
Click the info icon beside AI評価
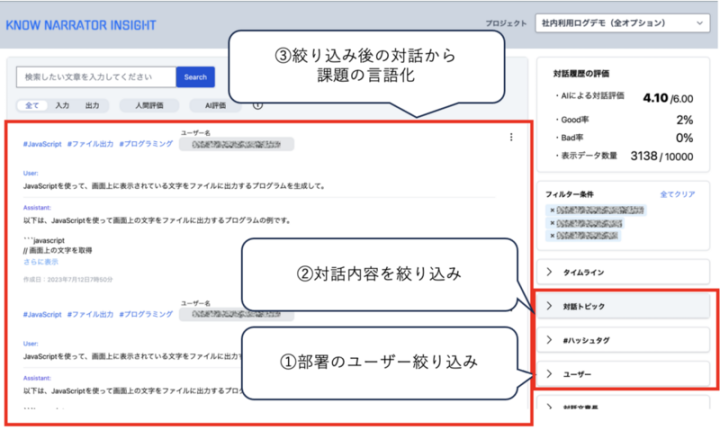[x=257, y=104]
